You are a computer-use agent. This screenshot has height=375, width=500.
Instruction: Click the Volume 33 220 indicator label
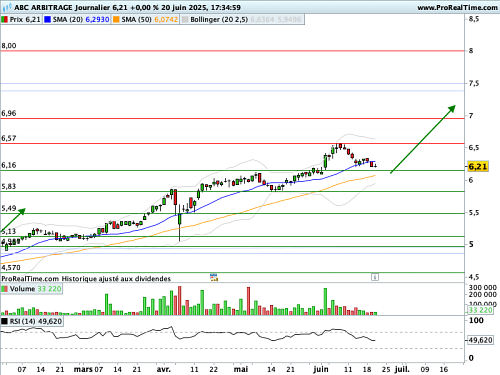[35, 289]
